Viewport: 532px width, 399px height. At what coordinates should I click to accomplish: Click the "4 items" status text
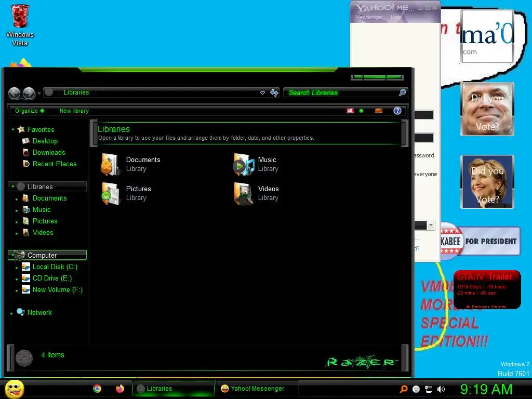tap(52, 355)
